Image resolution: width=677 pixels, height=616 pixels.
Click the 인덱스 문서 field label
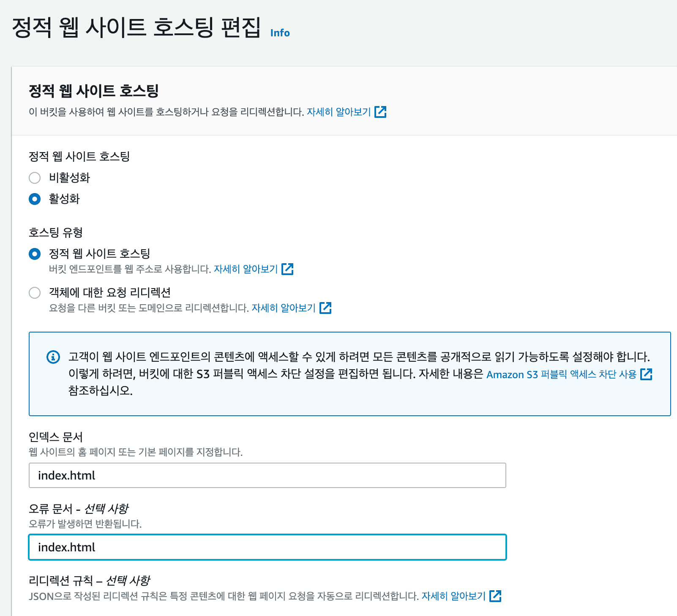(55, 437)
